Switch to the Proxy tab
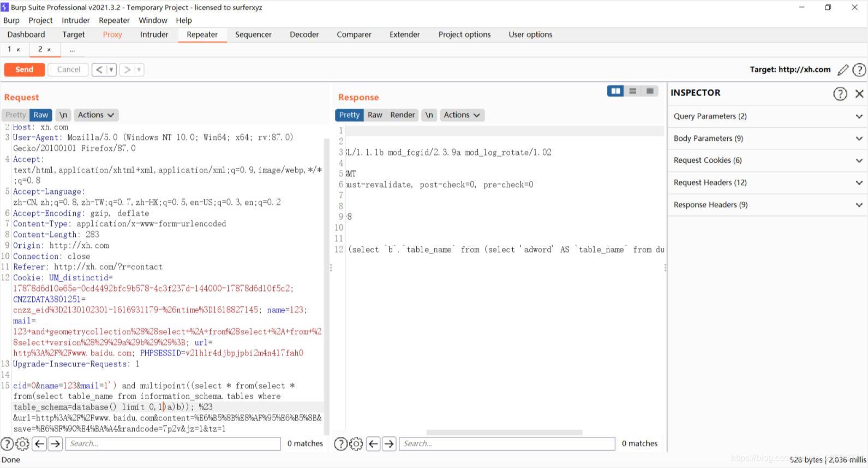The image size is (868, 468). click(x=112, y=34)
